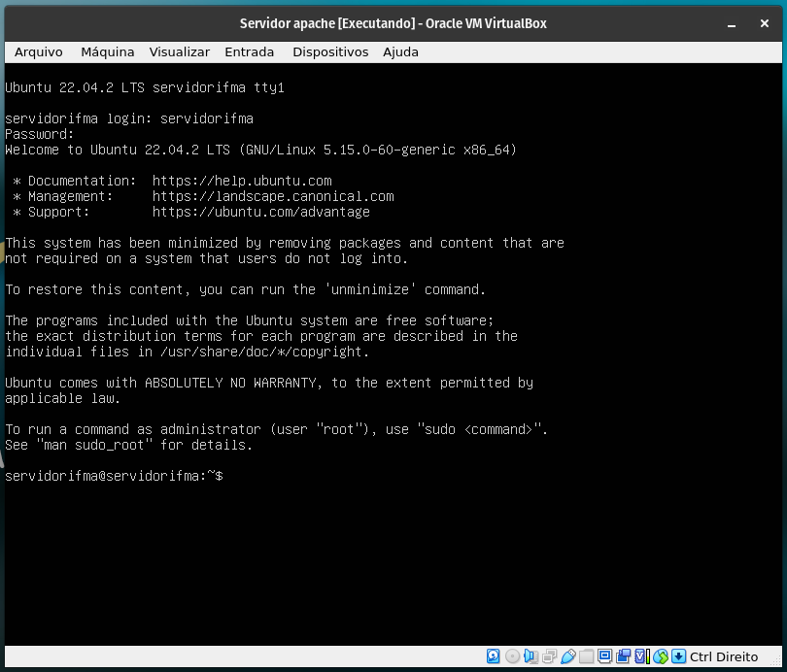Select the Arquivo menu
Viewport: 787px width, 672px height.
[x=38, y=52]
